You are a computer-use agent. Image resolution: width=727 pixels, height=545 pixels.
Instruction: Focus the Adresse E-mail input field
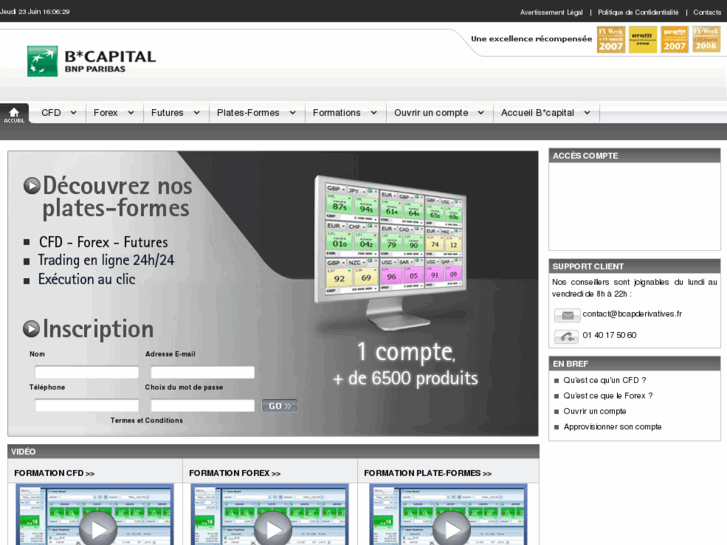click(x=203, y=372)
